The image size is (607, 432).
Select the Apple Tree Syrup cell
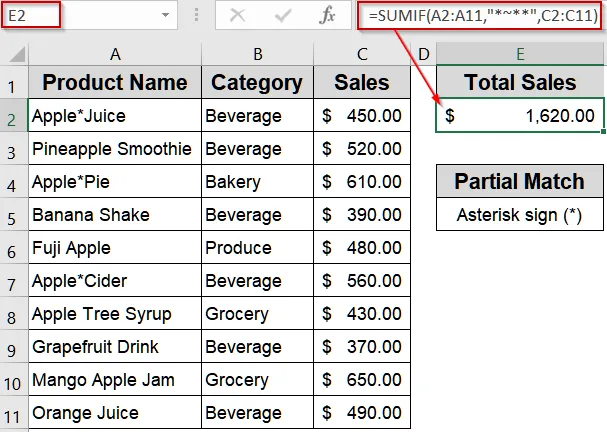(x=115, y=313)
